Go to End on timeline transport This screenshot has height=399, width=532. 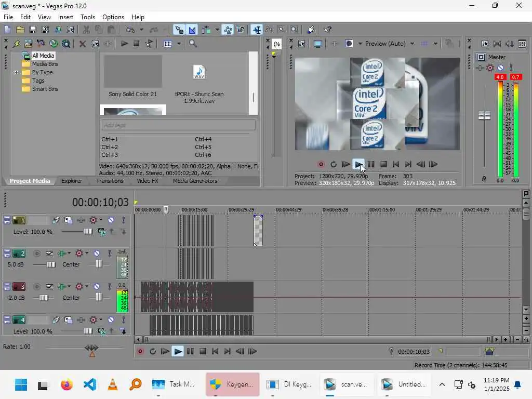click(x=228, y=352)
